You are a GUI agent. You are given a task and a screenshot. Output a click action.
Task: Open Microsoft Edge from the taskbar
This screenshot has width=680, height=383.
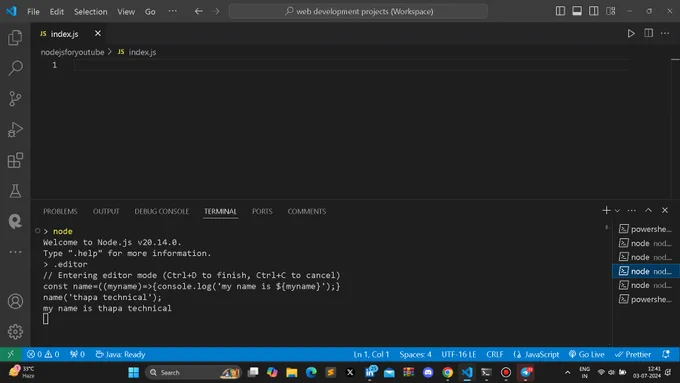(311, 372)
